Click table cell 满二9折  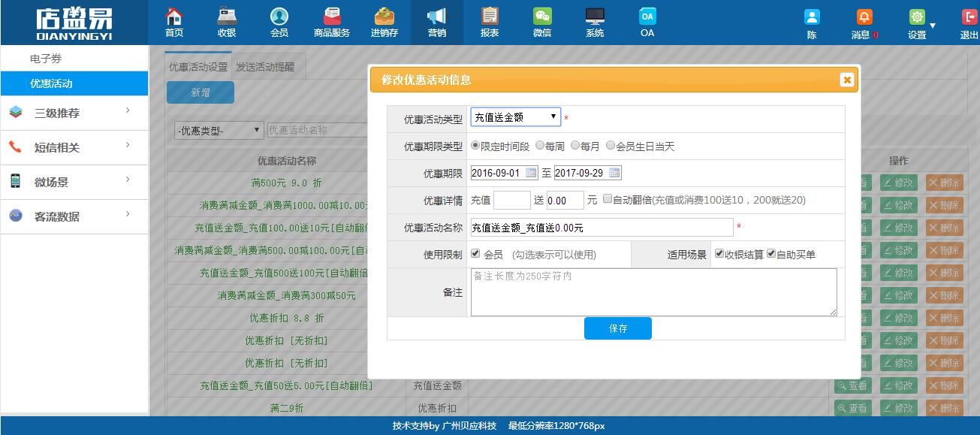[286, 408]
